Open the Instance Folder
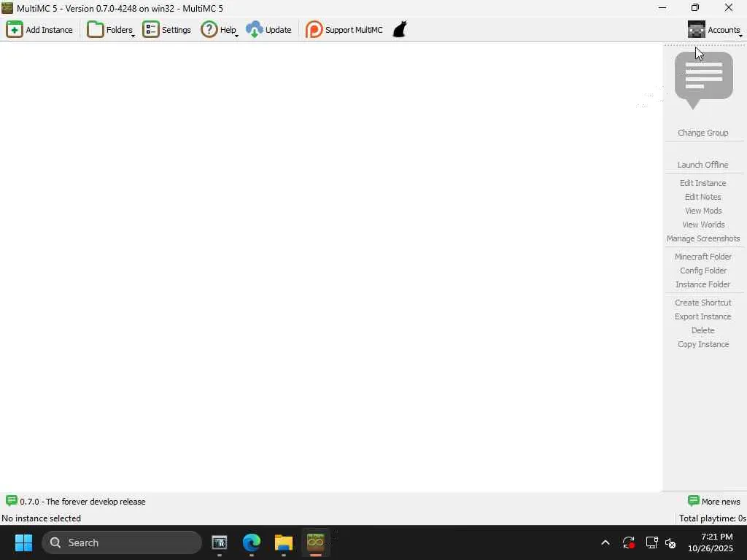Viewport: 747px width, 560px height. click(703, 284)
